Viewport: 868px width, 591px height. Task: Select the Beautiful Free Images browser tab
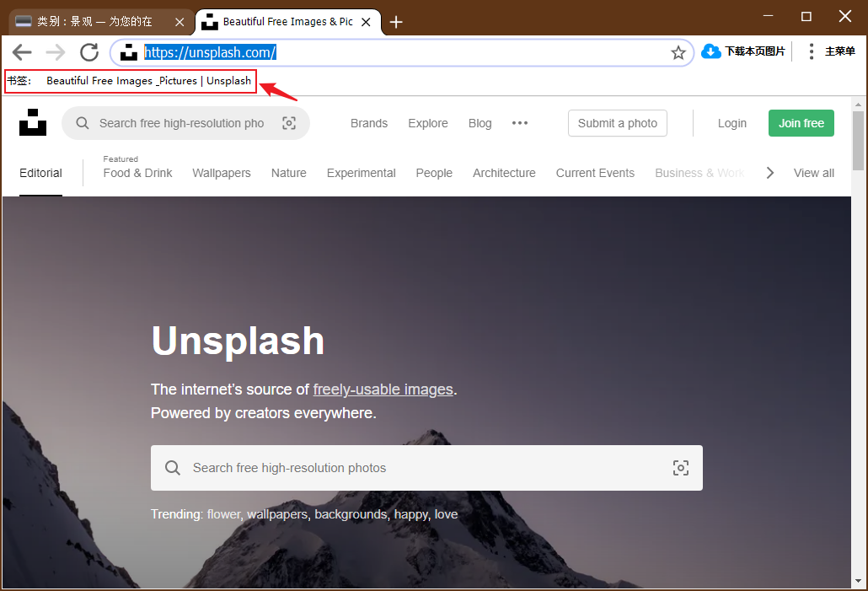288,22
